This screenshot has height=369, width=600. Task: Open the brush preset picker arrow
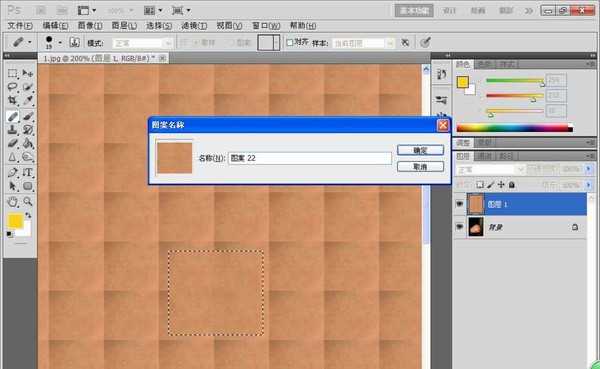click(x=60, y=42)
